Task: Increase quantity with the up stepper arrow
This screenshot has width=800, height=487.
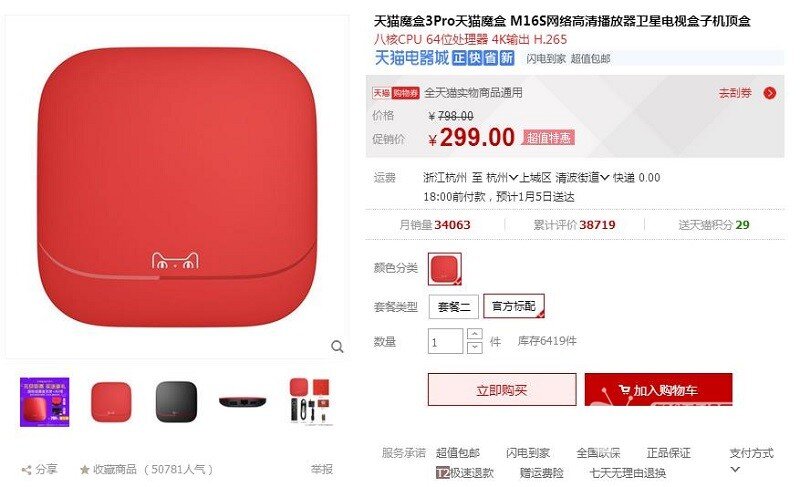Action: pos(474,334)
